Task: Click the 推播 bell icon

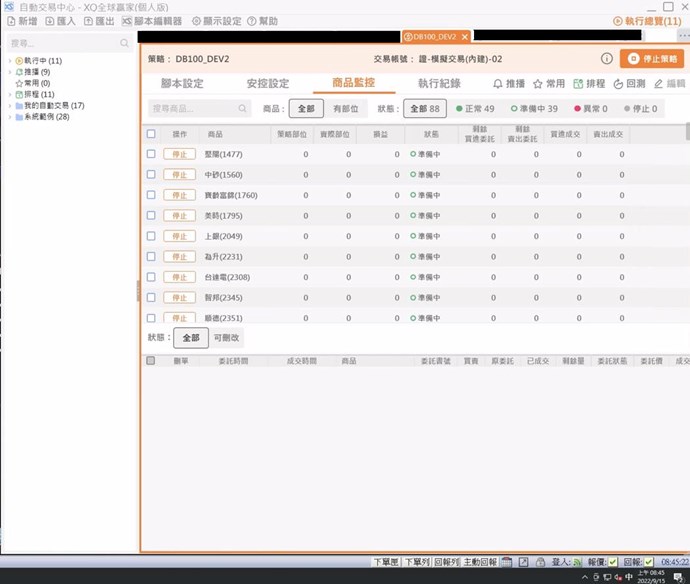Action: 498,84
